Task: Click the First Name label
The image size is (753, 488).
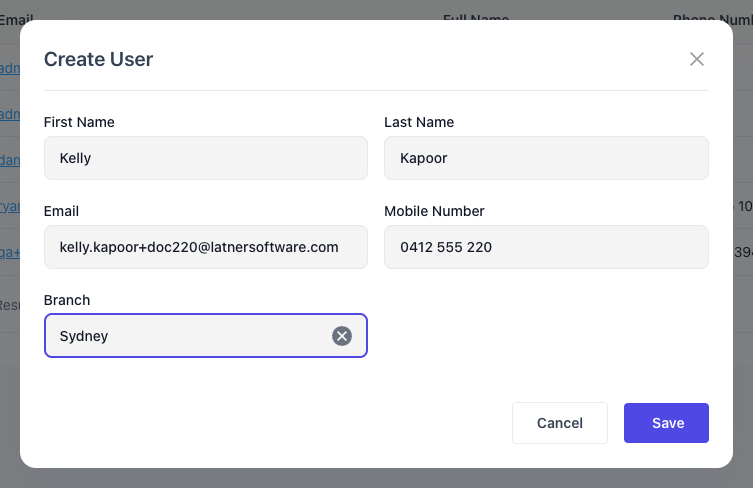Action: click(79, 122)
